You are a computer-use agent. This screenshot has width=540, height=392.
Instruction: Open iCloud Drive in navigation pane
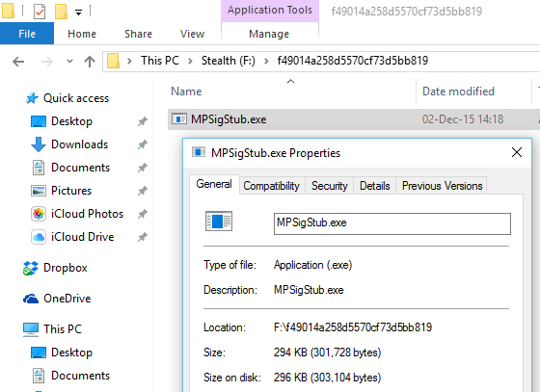click(x=82, y=237)
